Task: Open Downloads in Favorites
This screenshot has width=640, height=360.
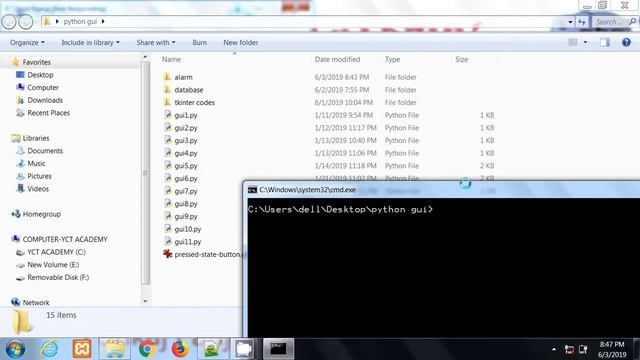Action: pos(39,100)
